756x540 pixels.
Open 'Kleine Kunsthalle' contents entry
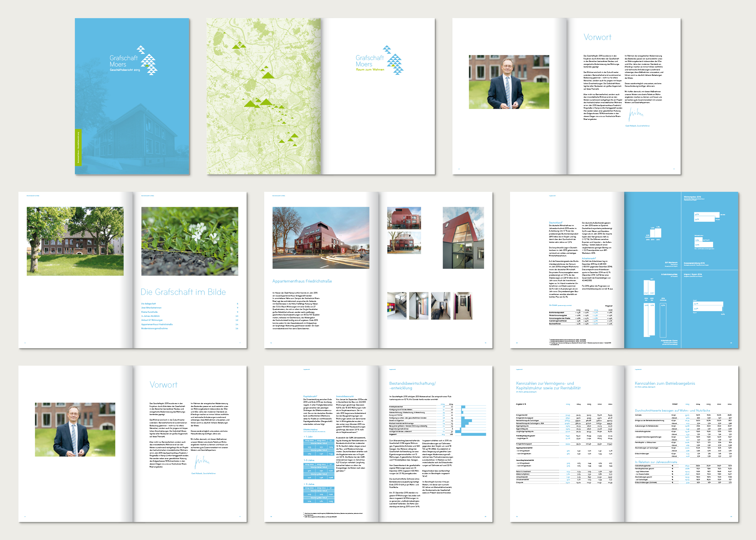(x=149, y=312)
